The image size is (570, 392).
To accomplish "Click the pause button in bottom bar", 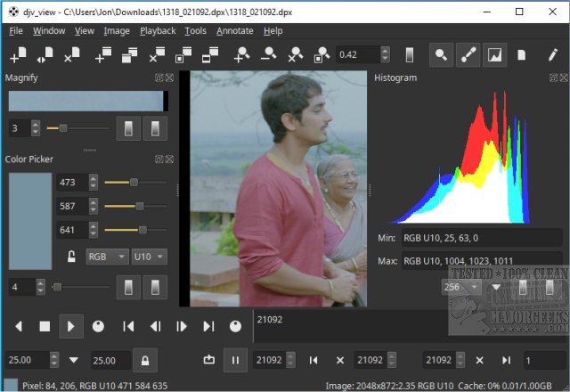I will pos(236,360).
